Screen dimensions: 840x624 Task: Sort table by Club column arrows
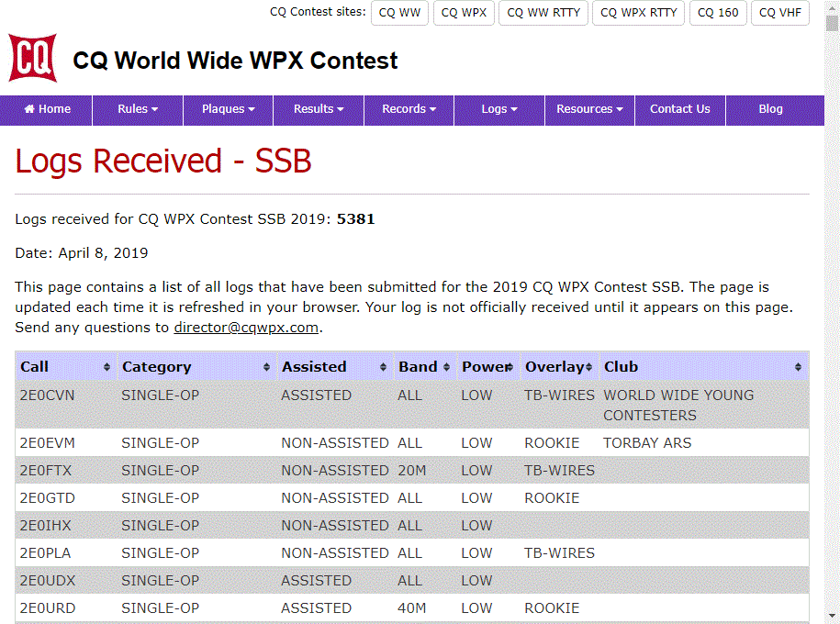[798, 367]
